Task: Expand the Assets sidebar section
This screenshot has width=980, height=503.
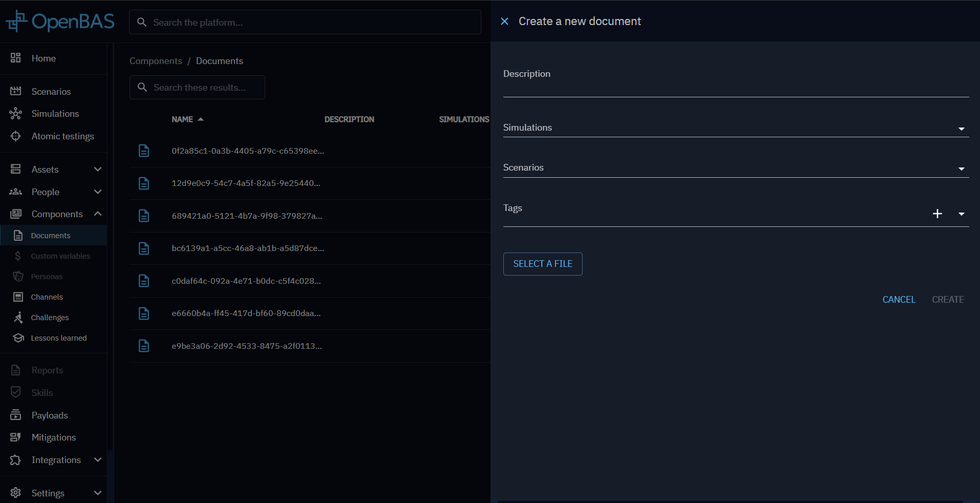Action: 98,169
